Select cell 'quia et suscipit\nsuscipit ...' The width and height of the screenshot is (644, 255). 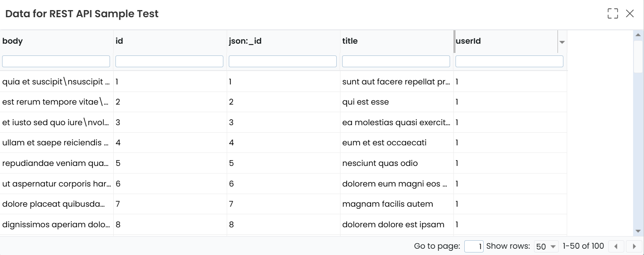click(57, 81)
